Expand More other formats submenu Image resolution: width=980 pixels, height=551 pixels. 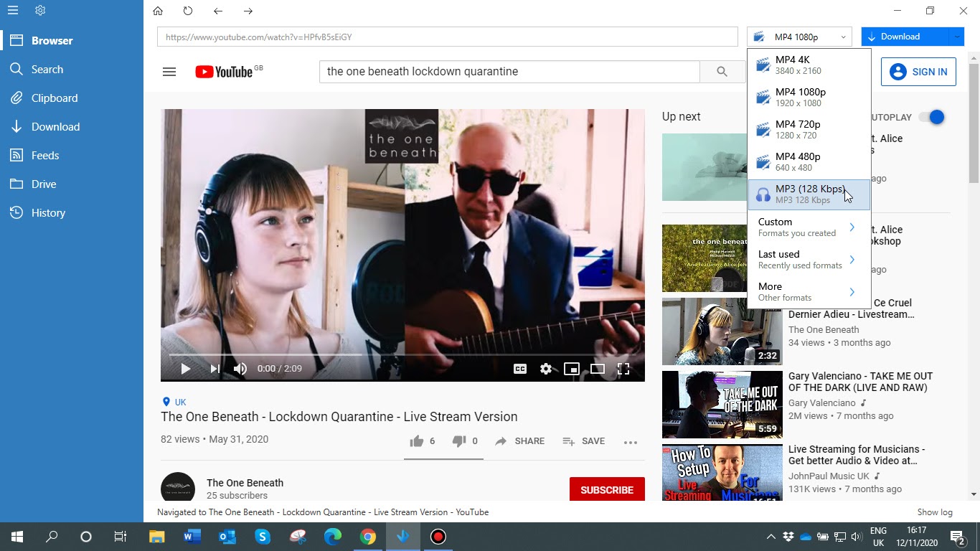click(809, 292)
